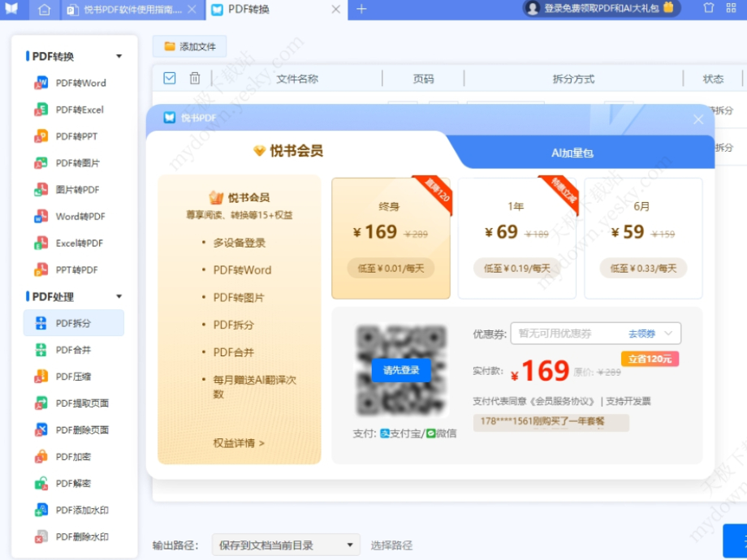Click 页码 column header

(423, 79)
